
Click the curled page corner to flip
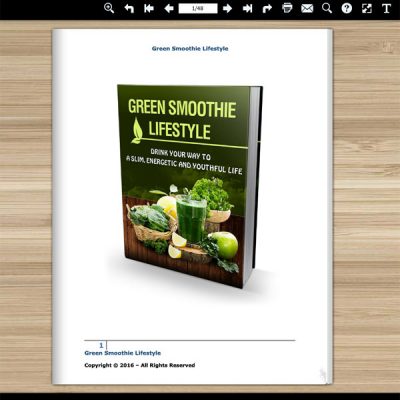[x=324, y=376]
